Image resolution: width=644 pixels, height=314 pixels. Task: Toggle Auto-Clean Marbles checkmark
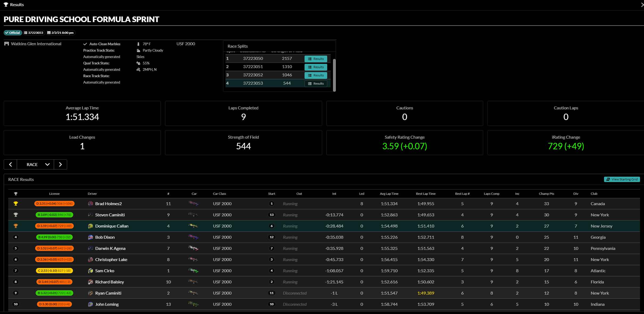point(85,44)
